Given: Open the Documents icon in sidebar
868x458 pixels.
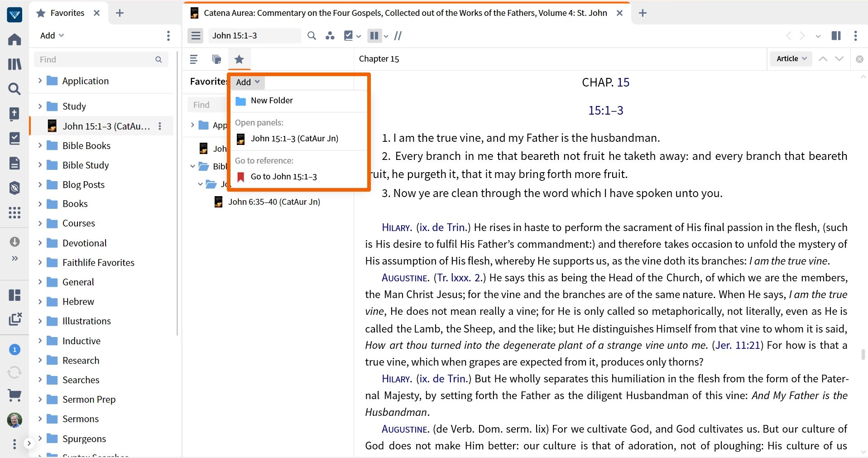Looking at the screenshot, I should 14,163.
